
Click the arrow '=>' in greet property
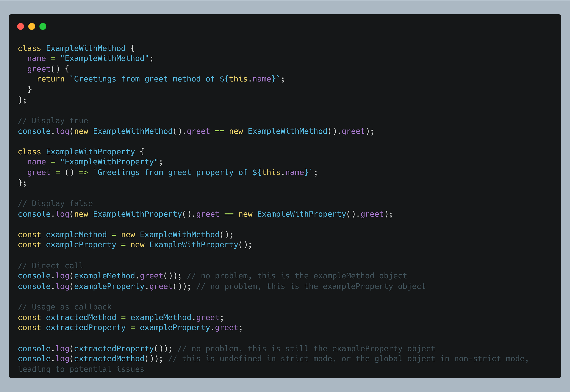click(x=83, y=172)
